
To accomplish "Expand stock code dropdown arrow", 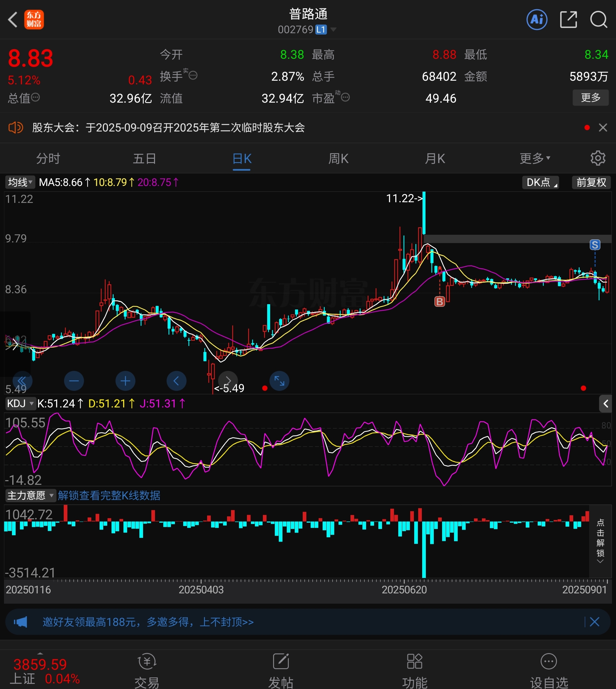I will [333, 30].
